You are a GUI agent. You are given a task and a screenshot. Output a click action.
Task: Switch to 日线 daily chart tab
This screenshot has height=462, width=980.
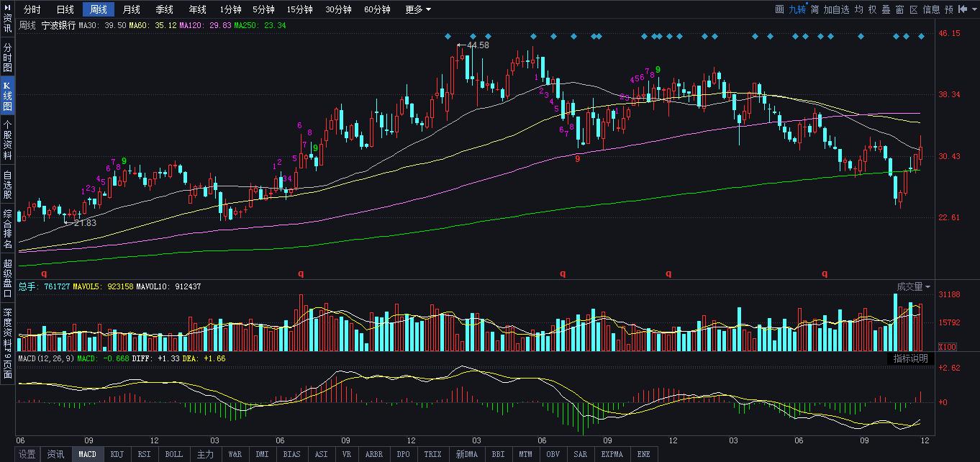coord(65,9)
